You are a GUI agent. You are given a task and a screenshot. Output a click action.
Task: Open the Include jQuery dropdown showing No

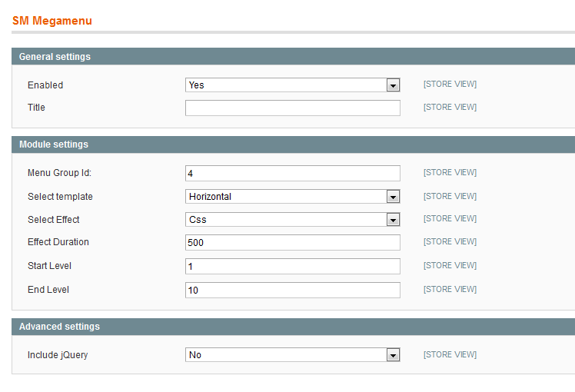[x=292, y=355]
